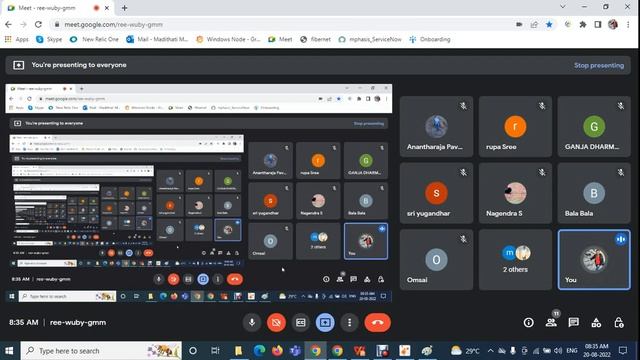
Task: Open Cortana circle icon on taskbar
Action: tap(193, 351)
